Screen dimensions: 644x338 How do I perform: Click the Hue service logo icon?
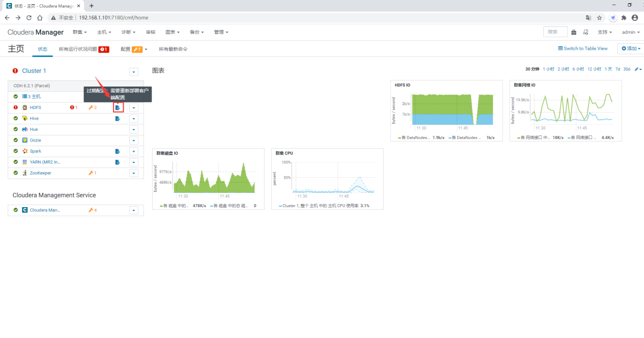[24, 129]
